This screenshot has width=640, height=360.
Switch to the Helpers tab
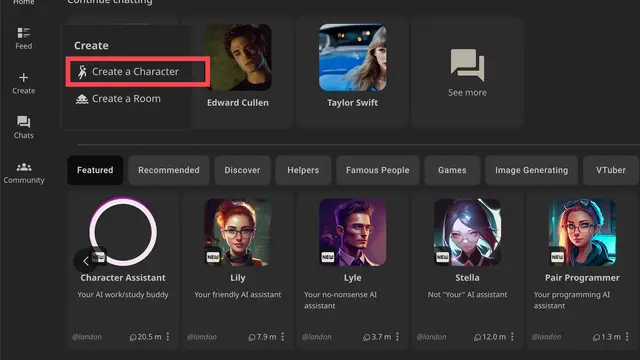[303, 170]
